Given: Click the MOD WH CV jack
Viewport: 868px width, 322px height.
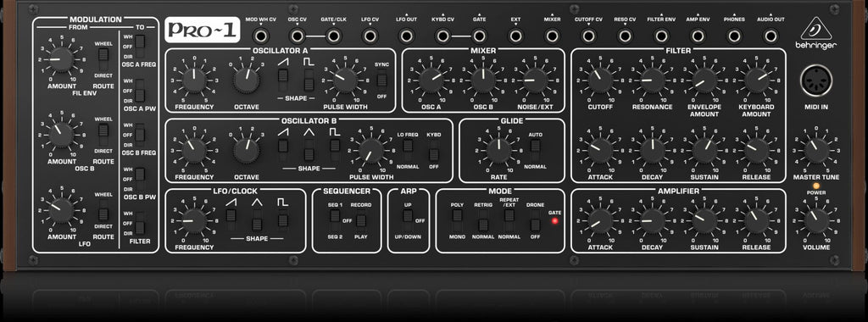Looking at the screenshot, I should 260,36.
